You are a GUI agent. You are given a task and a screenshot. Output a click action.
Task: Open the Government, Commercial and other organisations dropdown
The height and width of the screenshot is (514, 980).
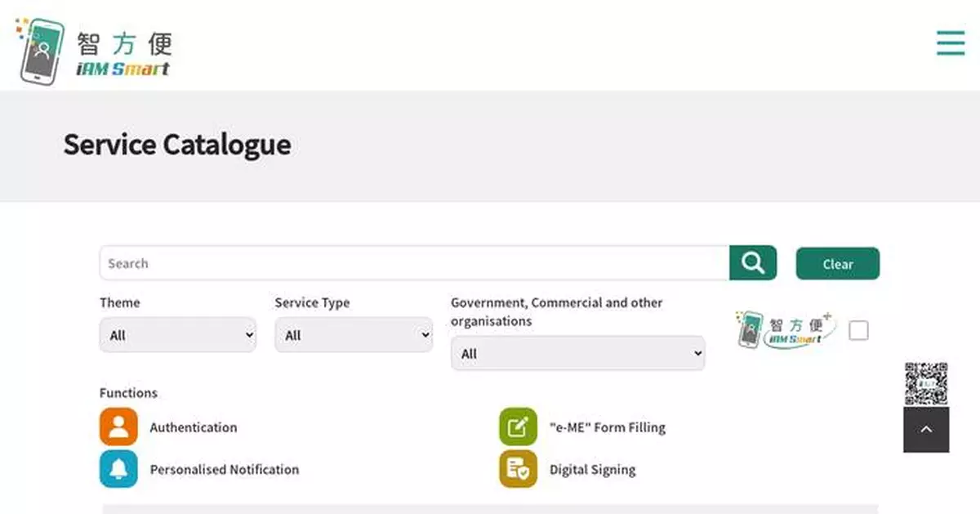point(577,353)
